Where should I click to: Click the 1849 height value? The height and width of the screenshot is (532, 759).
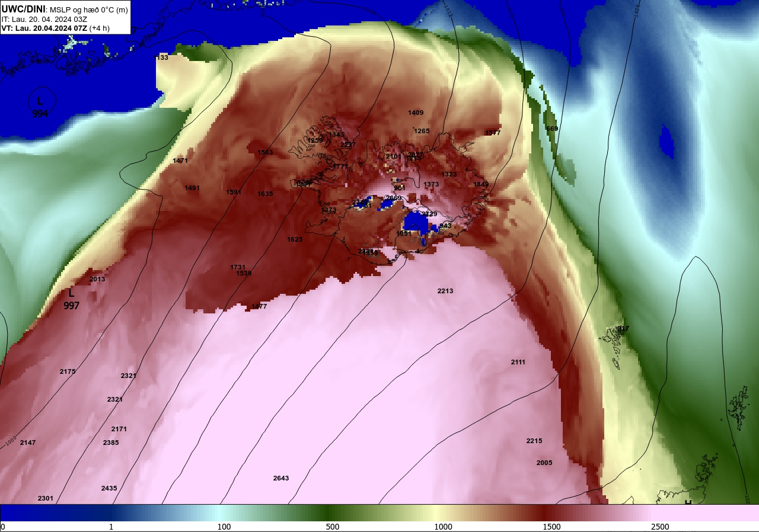coord(481,184)
